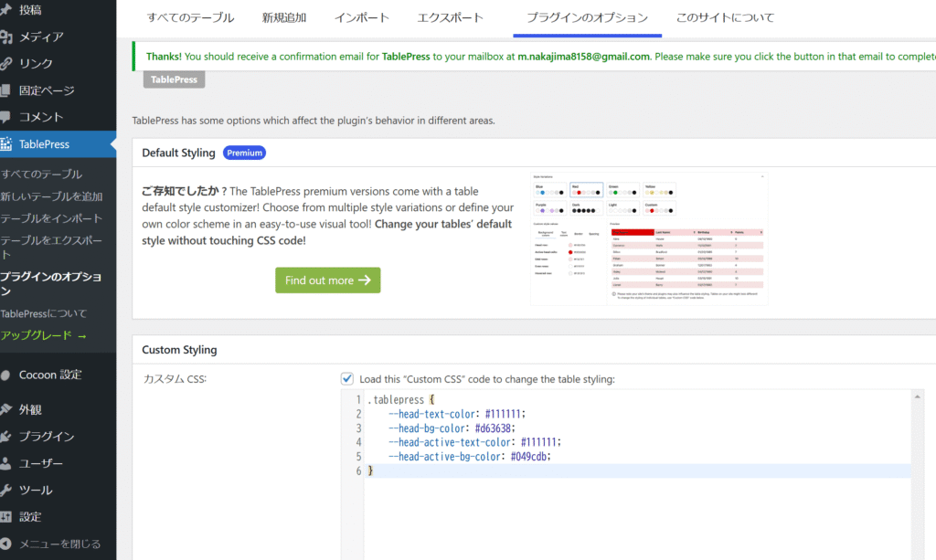The image size is (936, 560).
Task: Toggle the Load this Custom CSS checkbox
Action: pos(346,379)
